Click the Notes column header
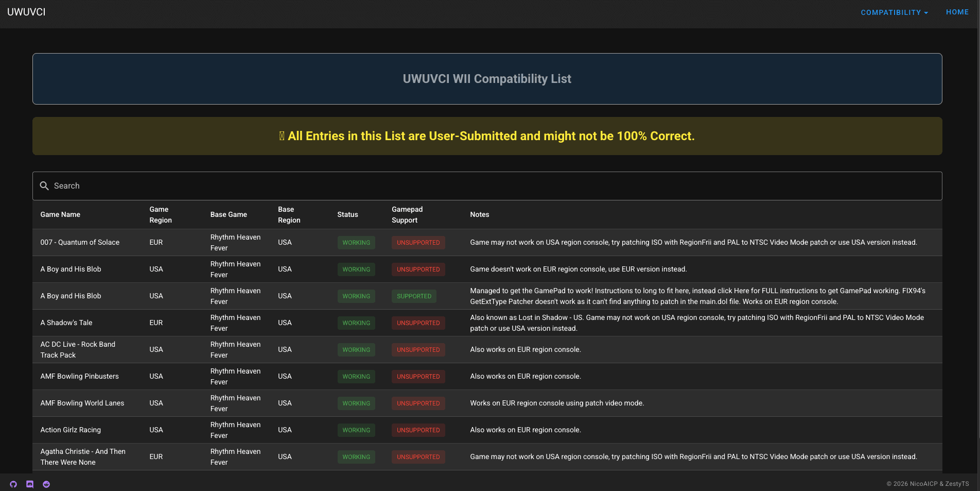This screenshot has width=980, height=491. (480, 215)
